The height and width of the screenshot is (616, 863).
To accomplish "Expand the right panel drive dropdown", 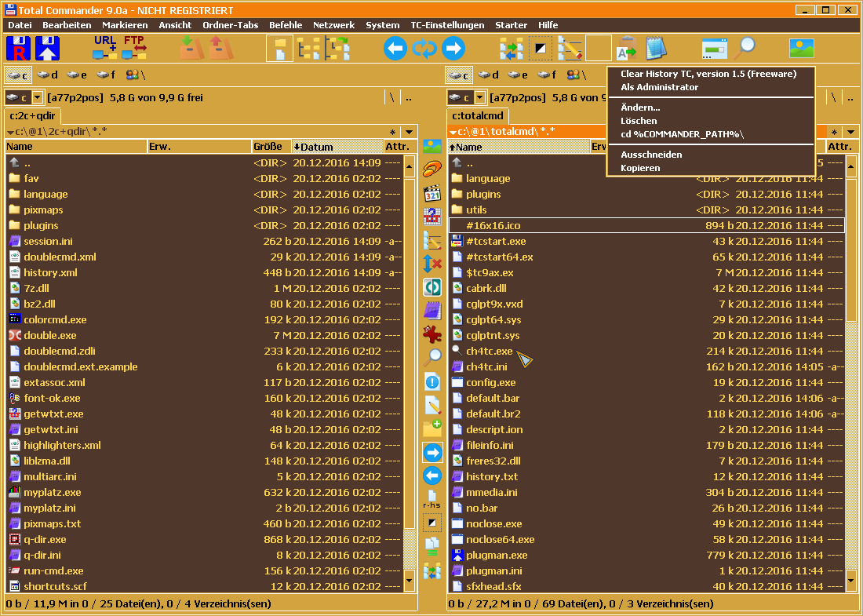I will (480, 98).
